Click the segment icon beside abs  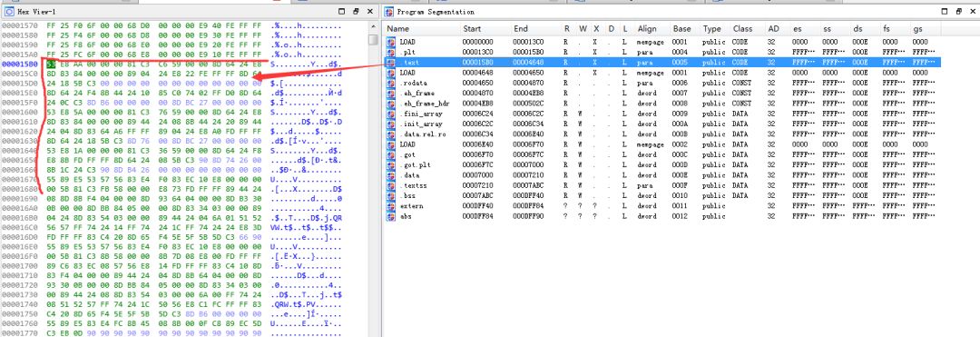coord(391,215)
